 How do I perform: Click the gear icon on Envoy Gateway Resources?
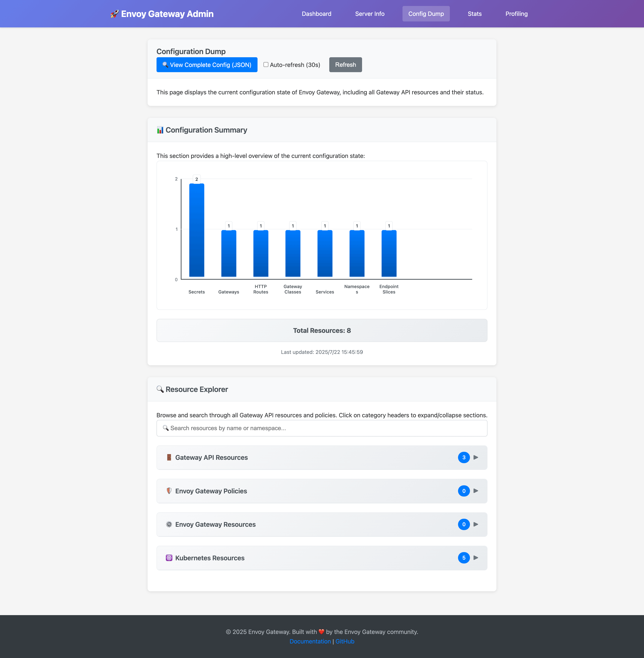coord(169,524)
